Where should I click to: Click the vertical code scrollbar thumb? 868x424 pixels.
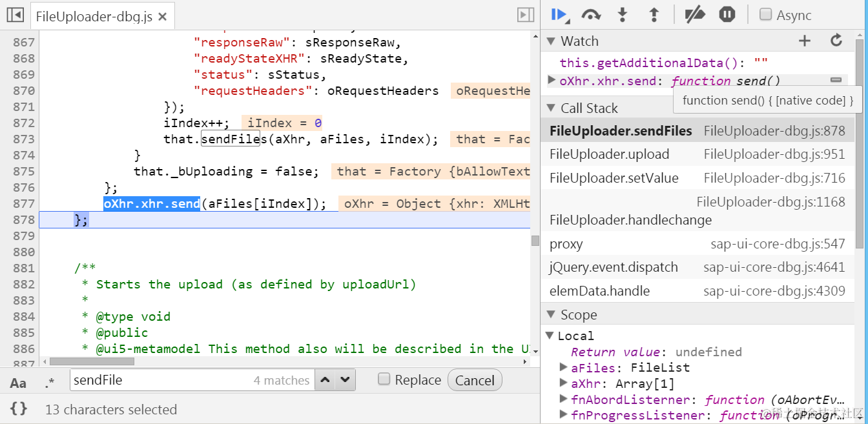click(x=535, y=241)
